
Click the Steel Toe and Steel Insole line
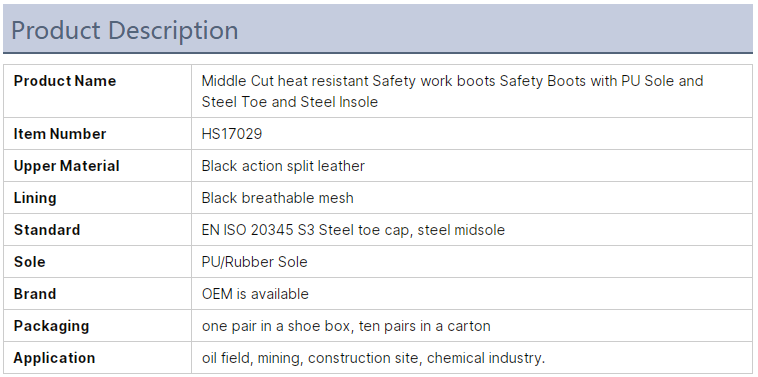pos(290,102)
